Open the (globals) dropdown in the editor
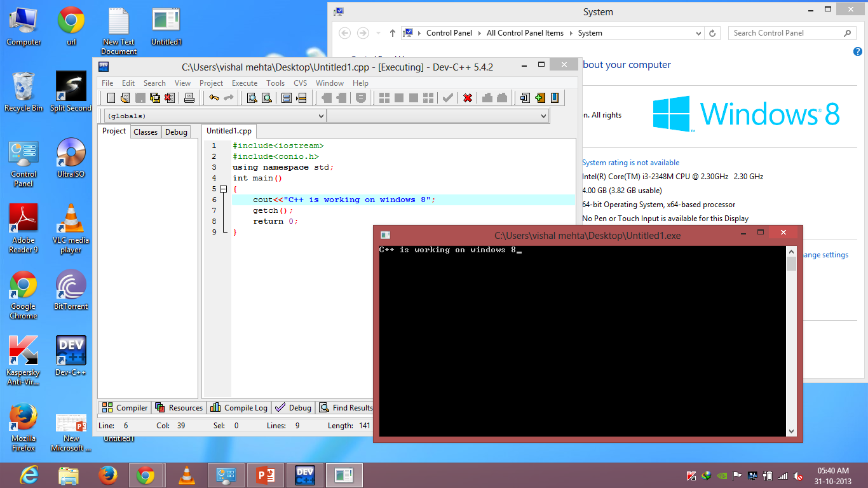Viewport: 868px width, 488px height. (x=321, y=116)
